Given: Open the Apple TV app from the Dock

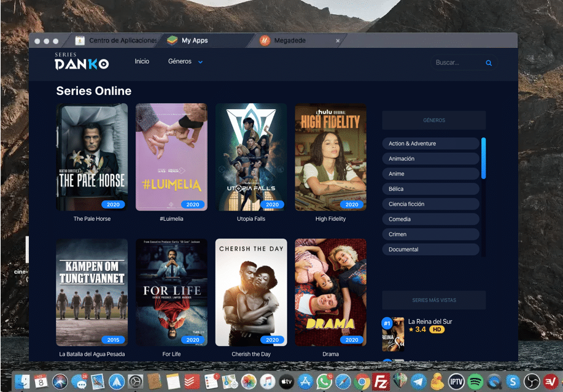Looking at the screenshot, I should coord(285,380).
